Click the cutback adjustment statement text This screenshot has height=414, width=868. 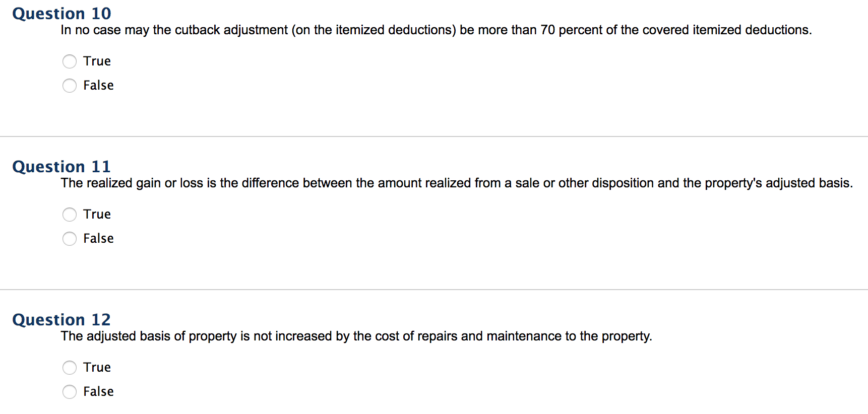(437, 30)
